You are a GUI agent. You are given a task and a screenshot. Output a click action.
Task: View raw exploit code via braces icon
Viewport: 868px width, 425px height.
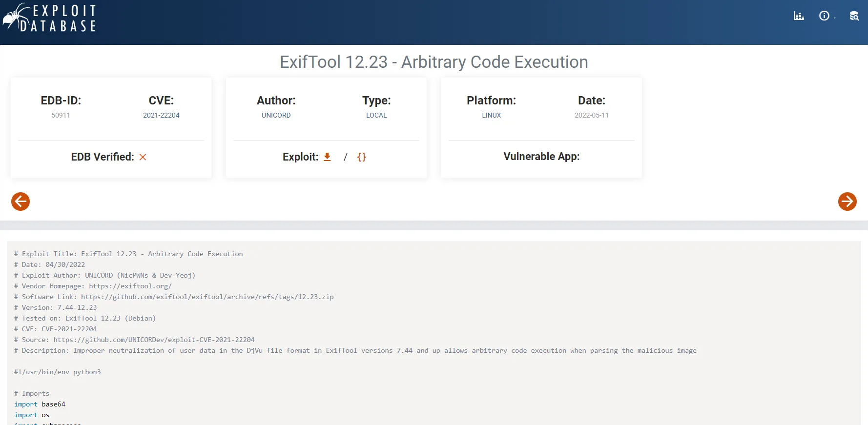click(x=361, y=157)
